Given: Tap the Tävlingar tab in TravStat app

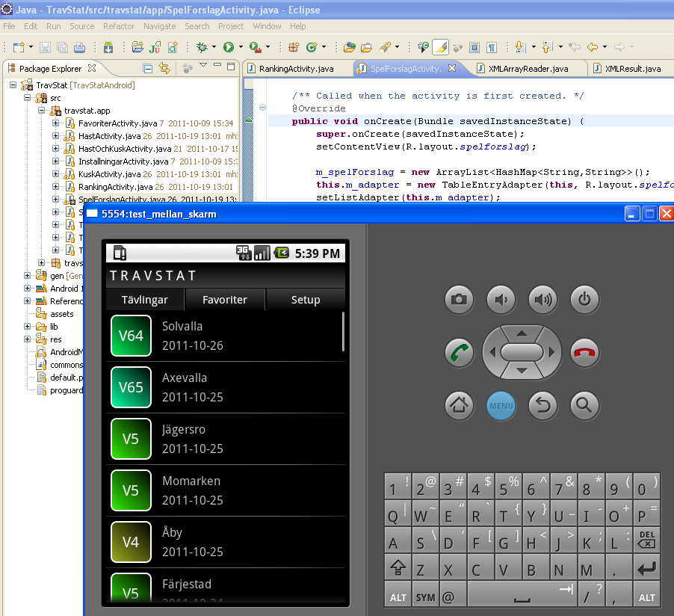Looking at the screenshot, I should pos(145,300).
